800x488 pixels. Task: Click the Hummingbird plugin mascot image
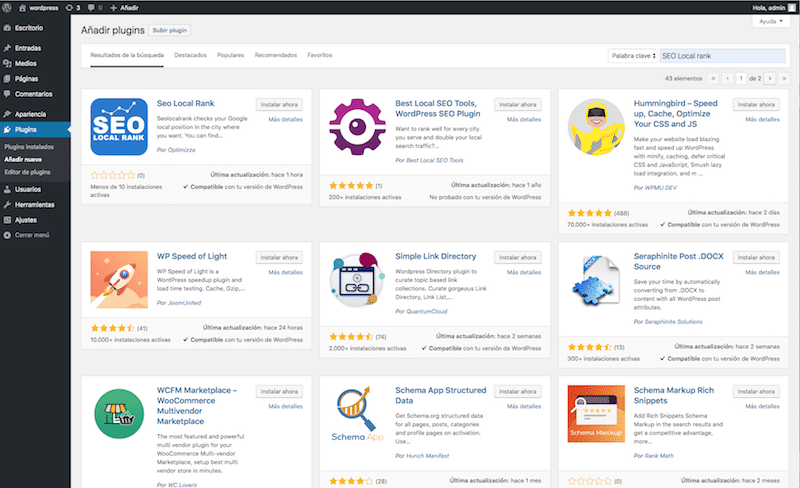596,127
